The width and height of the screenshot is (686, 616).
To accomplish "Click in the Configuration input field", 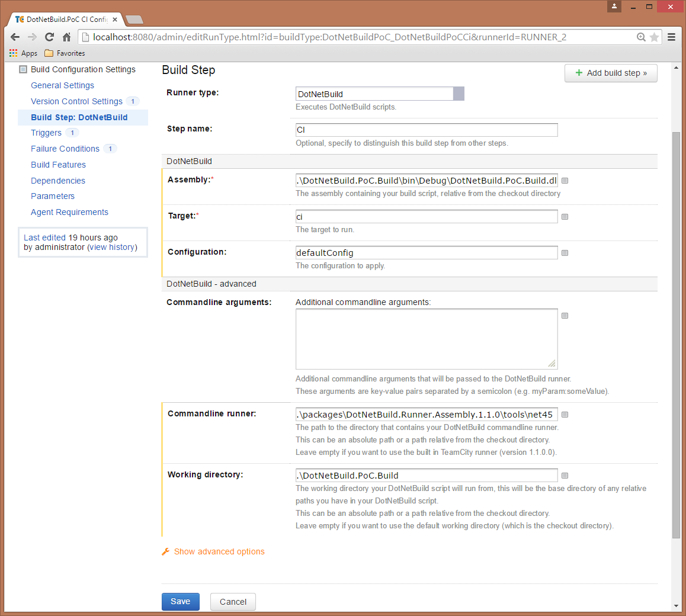I will tap(427, 253).
